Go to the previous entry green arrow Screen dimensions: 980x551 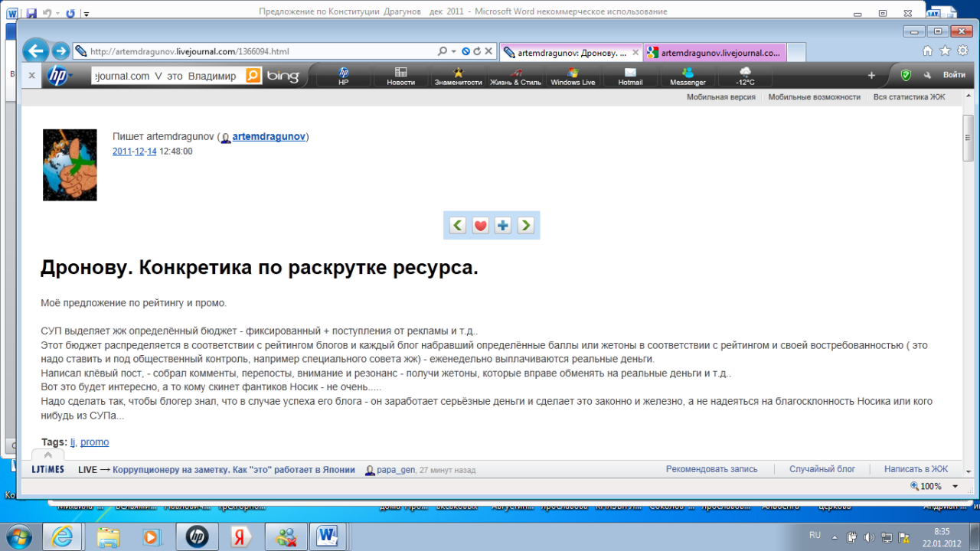[457, 225]
